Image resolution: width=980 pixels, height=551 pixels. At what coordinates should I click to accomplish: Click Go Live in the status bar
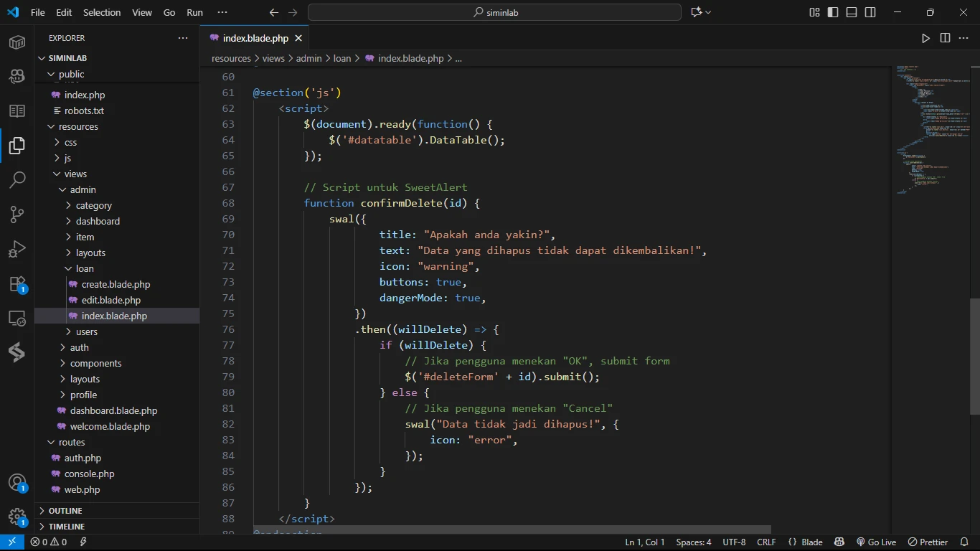click(x=876, y=542)
